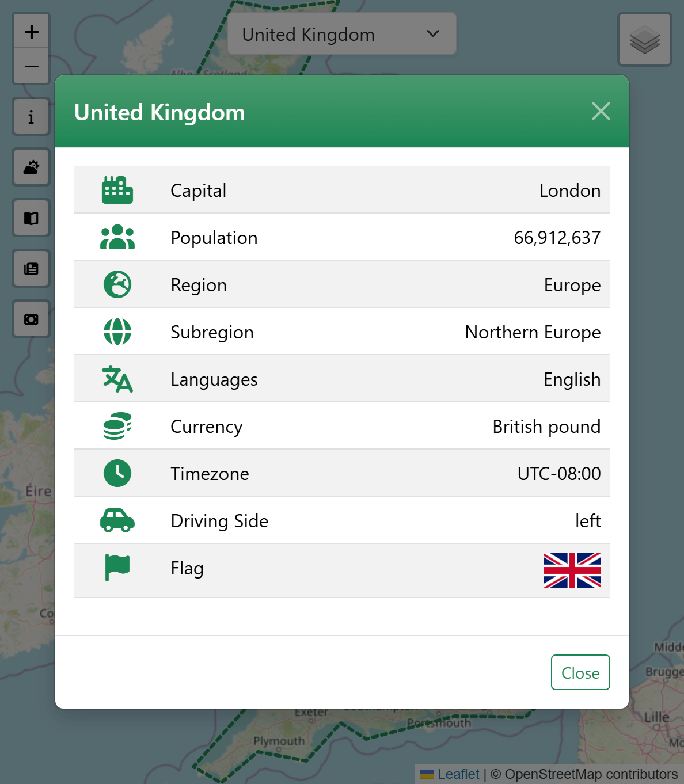The width and height of the screenshot is (684, 784).
Task: Click the Timezone clock icon
Action: 117,473
